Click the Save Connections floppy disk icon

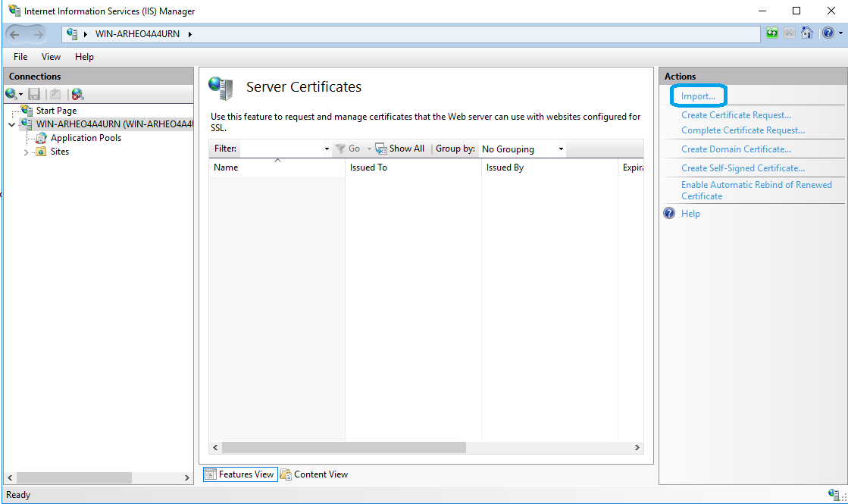(x=34, y=94)
